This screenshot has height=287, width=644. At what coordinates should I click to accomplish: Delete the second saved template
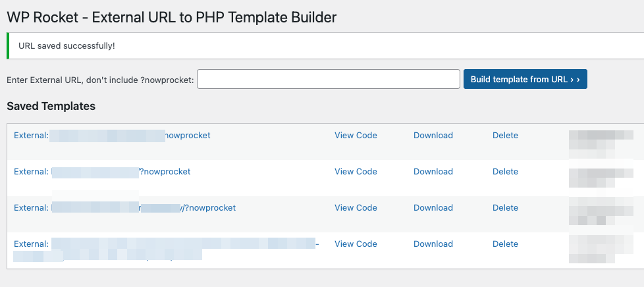point(505,172)
